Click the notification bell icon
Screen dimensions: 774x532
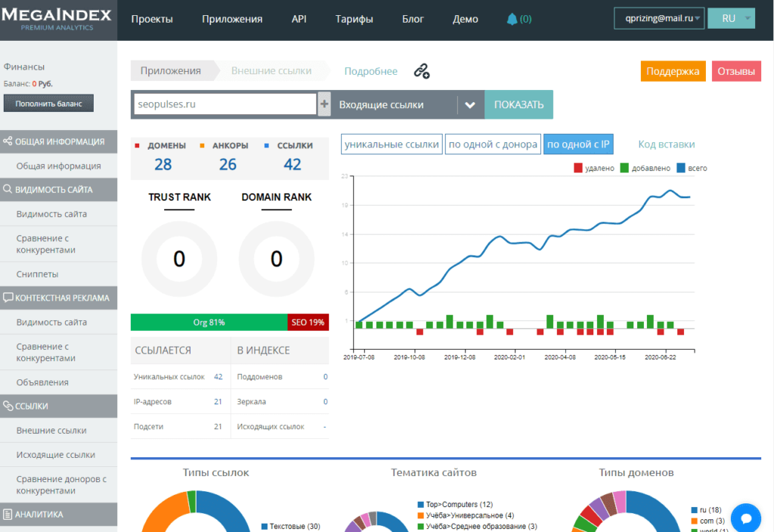pos(512,19)
